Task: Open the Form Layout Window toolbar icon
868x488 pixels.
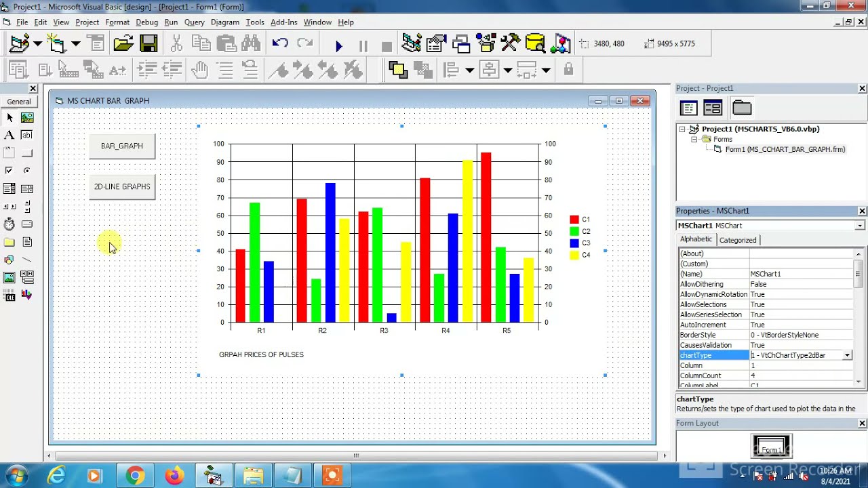Action: click(461, 43)
